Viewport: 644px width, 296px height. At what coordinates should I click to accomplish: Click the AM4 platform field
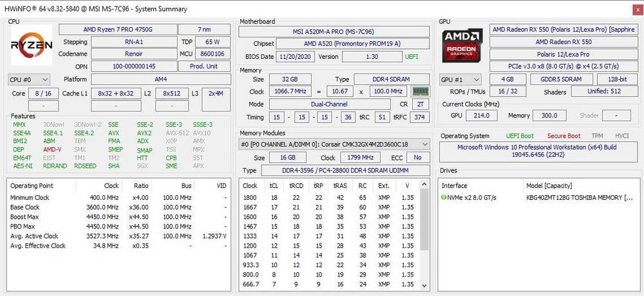pos(161,79)
